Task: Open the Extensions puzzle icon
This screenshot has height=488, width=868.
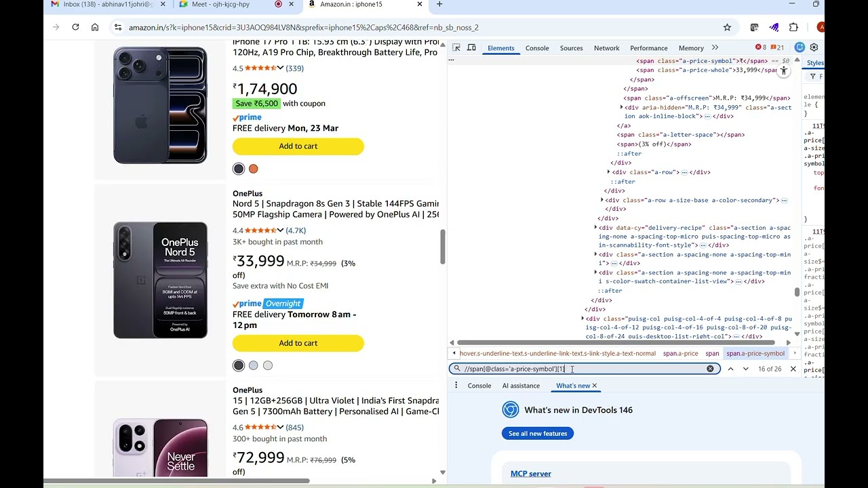Action: point(793,27)
